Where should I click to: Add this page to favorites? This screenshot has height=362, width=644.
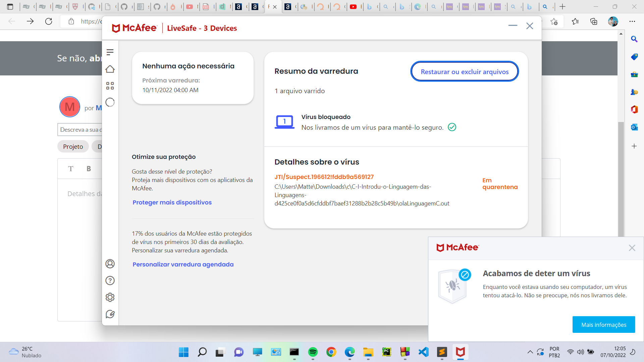(x=554, y=21)
